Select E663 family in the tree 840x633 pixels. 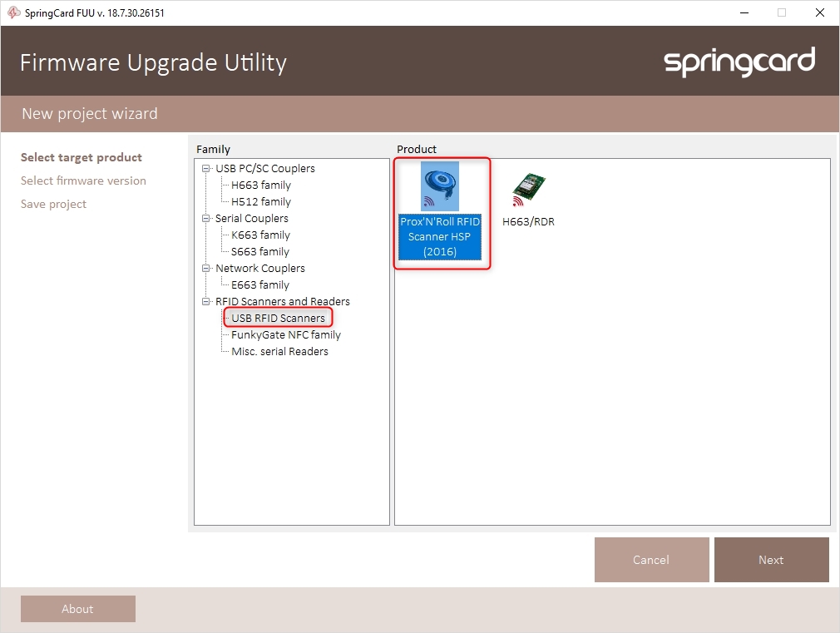tap(259, 284)
